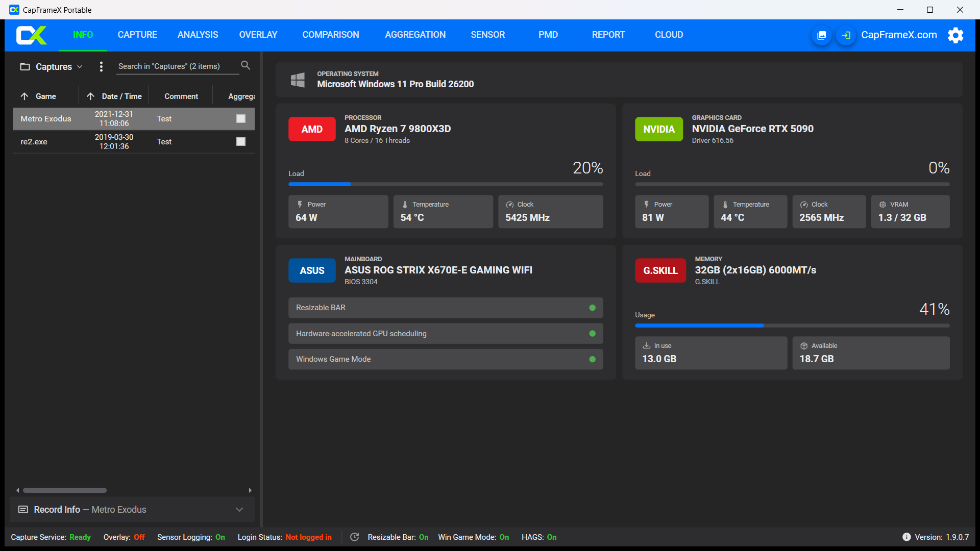
Task: Click the AMD processor badge
Action: coord(312,129)
